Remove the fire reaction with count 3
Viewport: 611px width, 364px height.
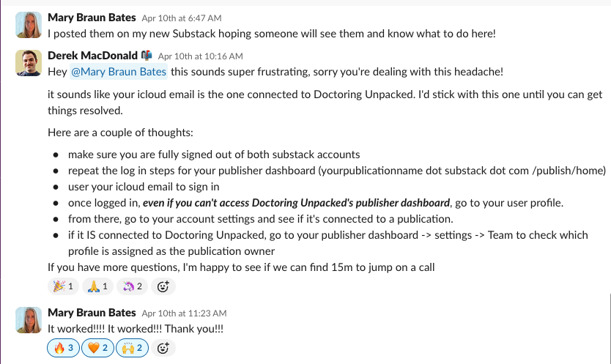[63, 348]
